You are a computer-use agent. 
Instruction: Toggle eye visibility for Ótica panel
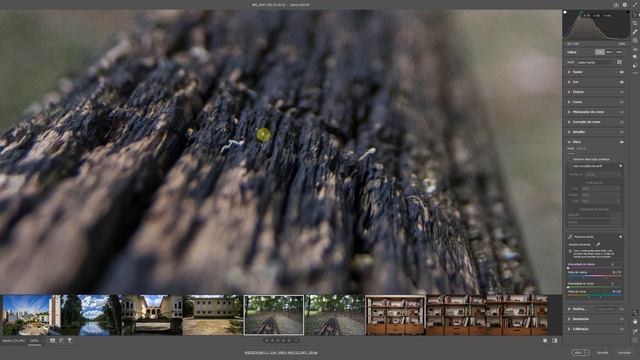click(x=621, y=142)
